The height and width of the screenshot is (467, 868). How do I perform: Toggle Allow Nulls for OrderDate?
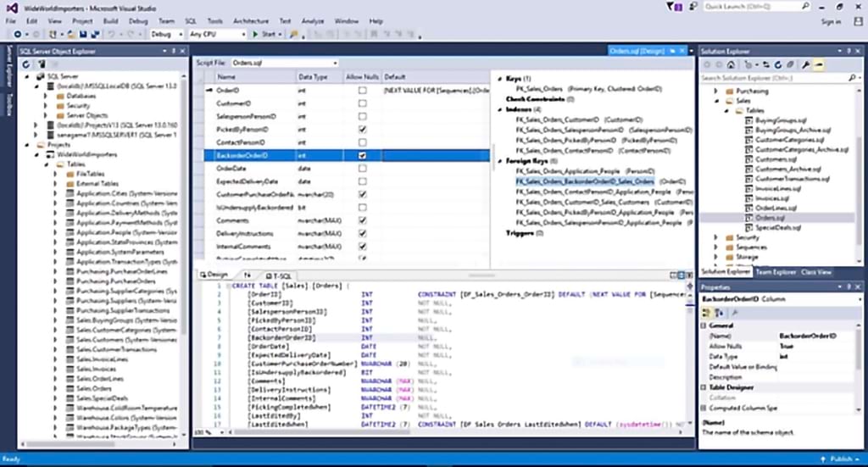click(362, 168)
